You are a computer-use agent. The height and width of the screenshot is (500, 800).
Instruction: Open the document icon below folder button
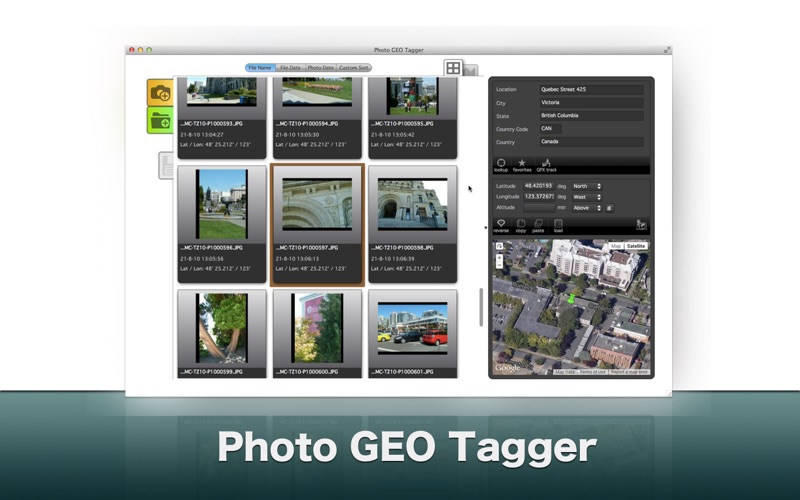coord(166,165)
